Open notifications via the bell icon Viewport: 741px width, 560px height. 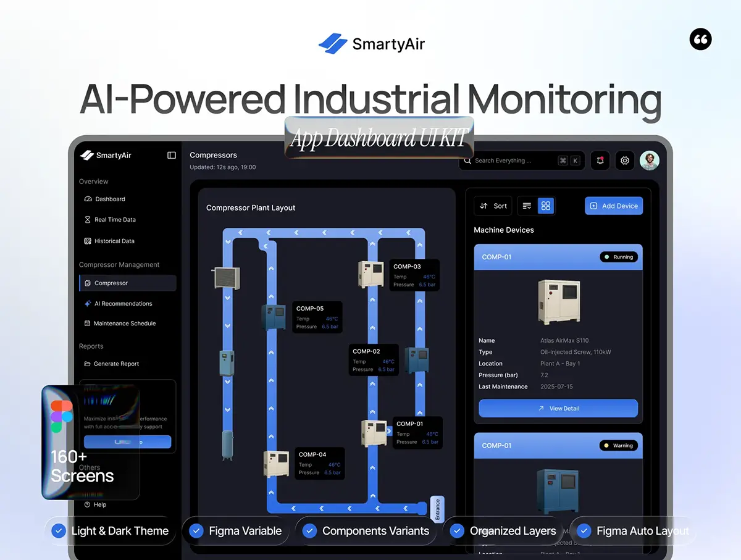coord(600,161)
